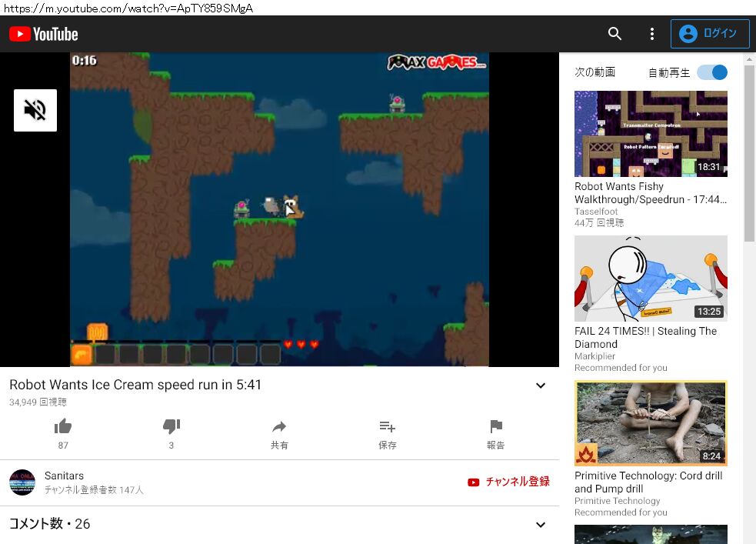The height and width of the screenshot is (544, 756).
Task: Open the Sanitars channel name link
Action: pyautogui.click(x=64, y=476)
